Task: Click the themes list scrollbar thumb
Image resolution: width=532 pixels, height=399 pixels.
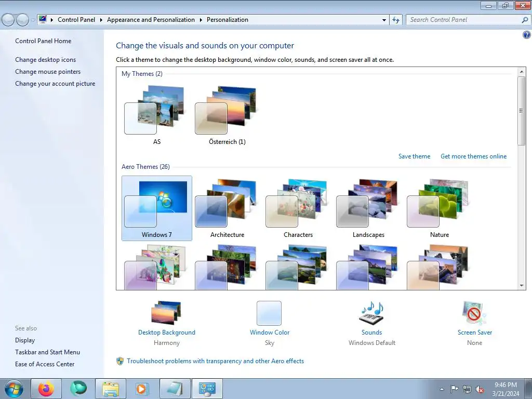Action: tap(521, 111)
